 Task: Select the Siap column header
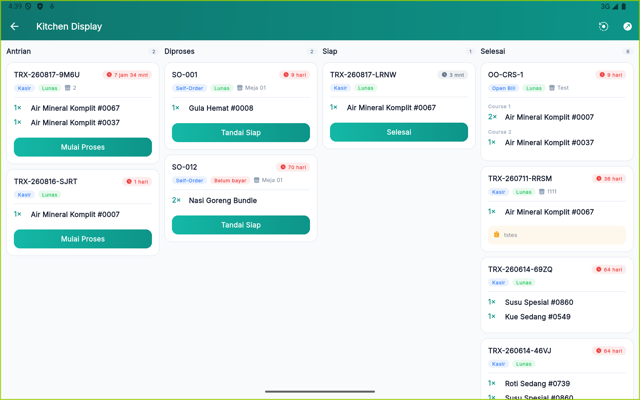330,51
